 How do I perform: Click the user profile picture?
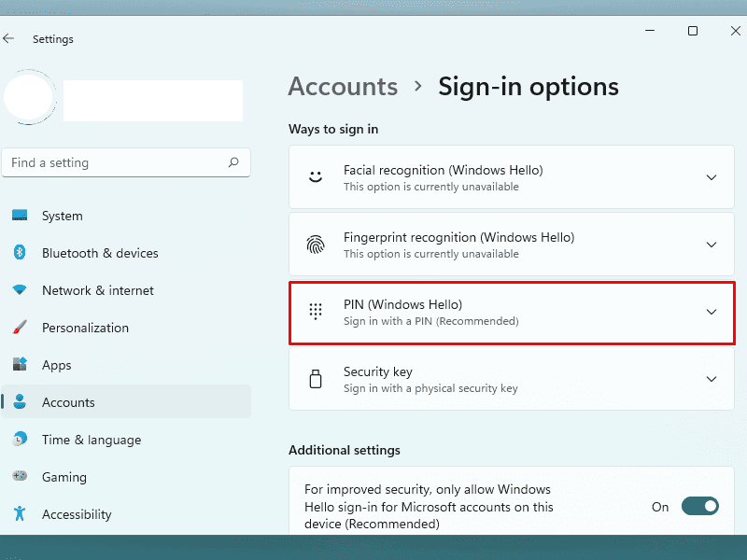[29, 98]
